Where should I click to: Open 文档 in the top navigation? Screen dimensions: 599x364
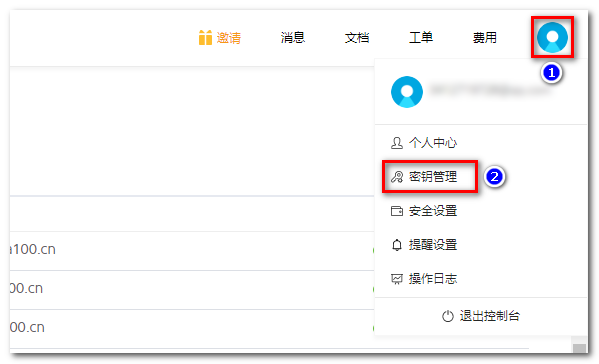coord(357,38)
